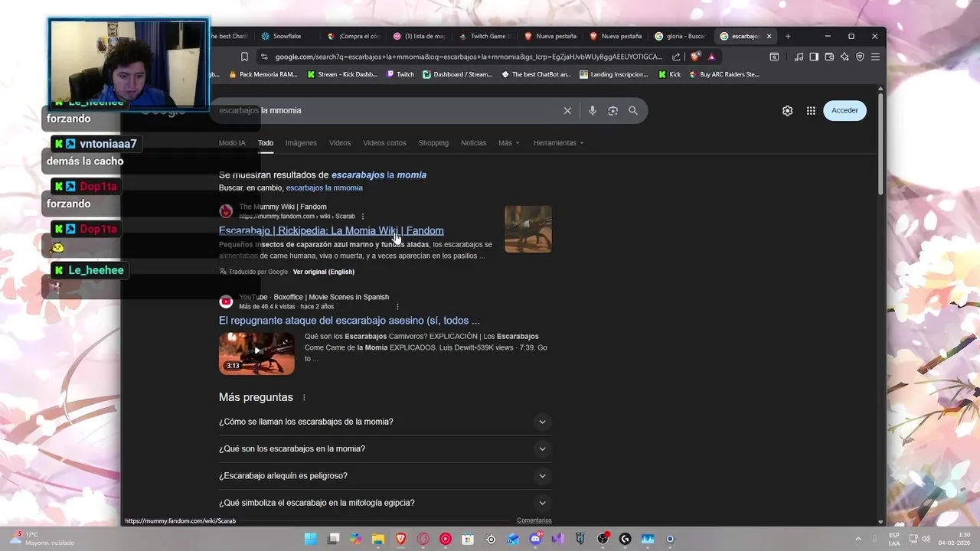
Task: Open Landing Inscripcion bookmark
Action: tap(615, 74)
